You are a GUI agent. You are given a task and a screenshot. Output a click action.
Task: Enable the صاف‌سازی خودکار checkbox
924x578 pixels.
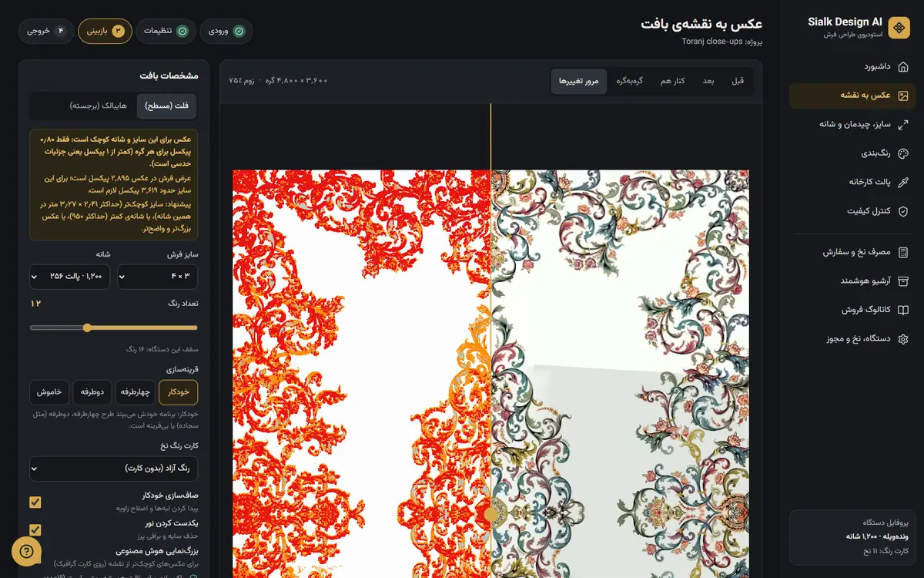(x=35, y=502)
